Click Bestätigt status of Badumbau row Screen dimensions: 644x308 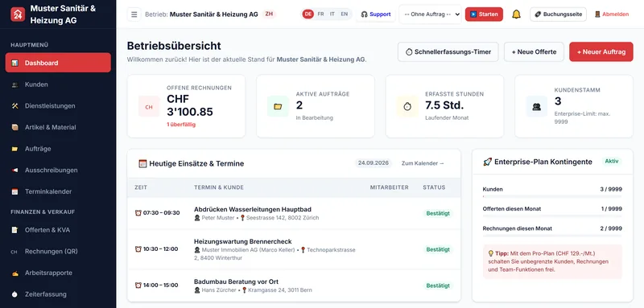pyautogui.click(x=438, y=285)
